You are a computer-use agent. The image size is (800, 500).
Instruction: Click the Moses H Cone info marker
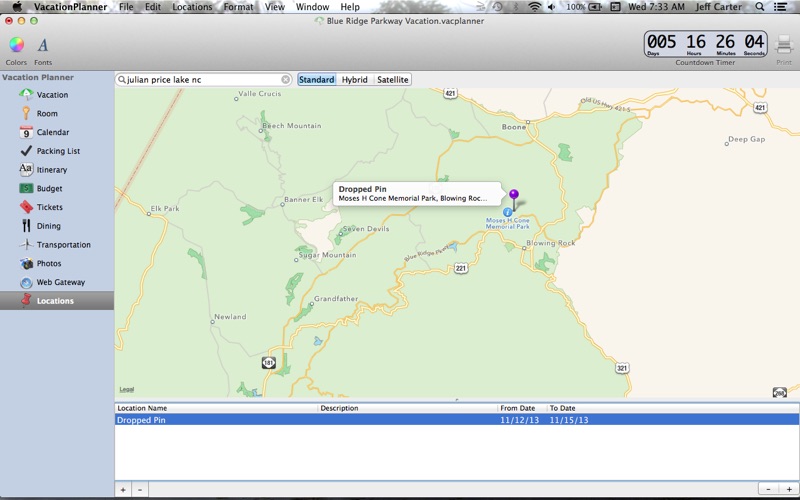point(507,212)
